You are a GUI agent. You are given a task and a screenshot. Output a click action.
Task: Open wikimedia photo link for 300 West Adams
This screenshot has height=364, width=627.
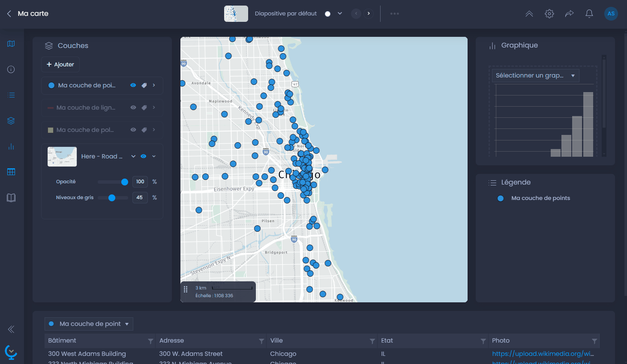coord(543,354)
